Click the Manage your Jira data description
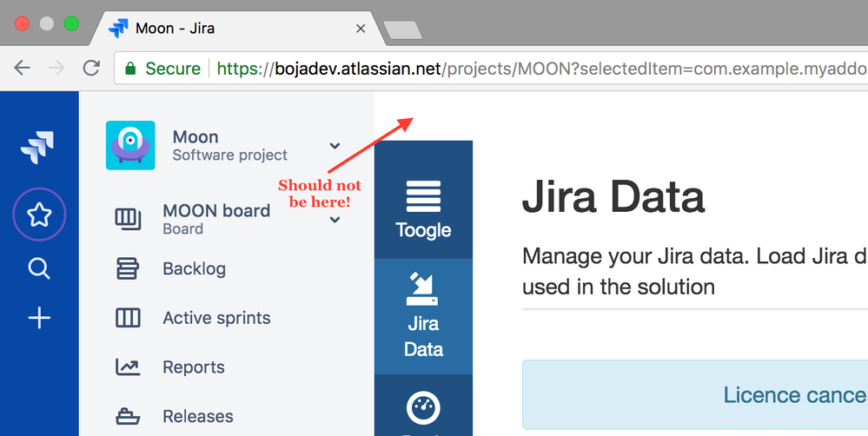The height and width of the screenshot is (436, 868). (695, 271)
